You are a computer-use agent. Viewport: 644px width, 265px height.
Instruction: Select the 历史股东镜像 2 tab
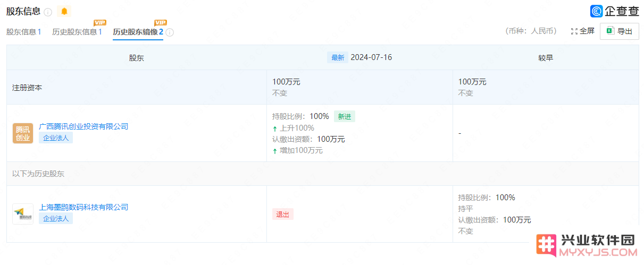[x=138, y=32]
